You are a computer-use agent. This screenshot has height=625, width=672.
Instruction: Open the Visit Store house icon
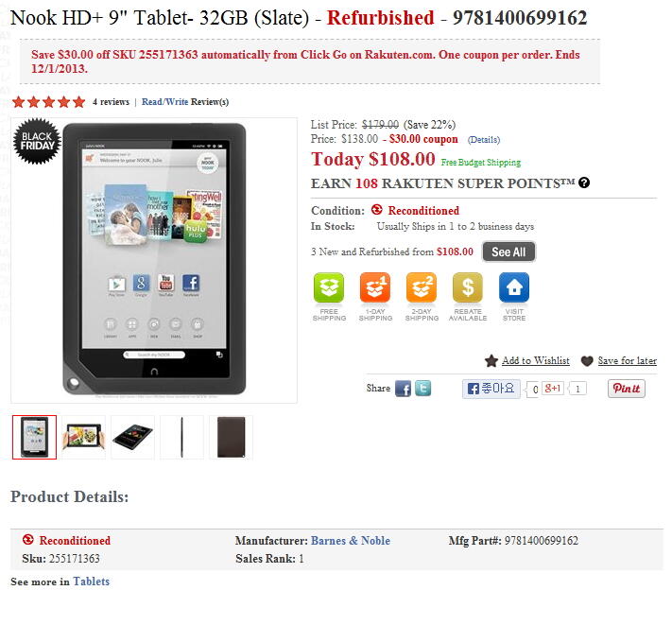[x=514, y=287]
